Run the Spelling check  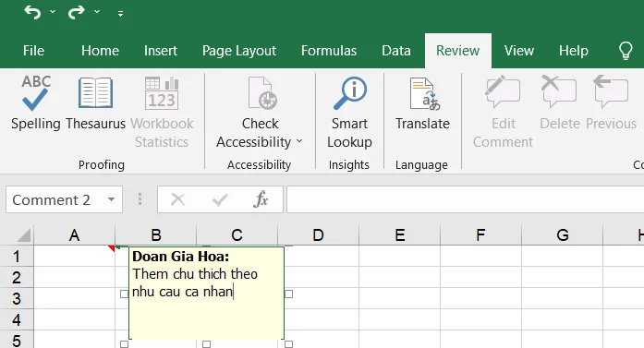(35, 102)
